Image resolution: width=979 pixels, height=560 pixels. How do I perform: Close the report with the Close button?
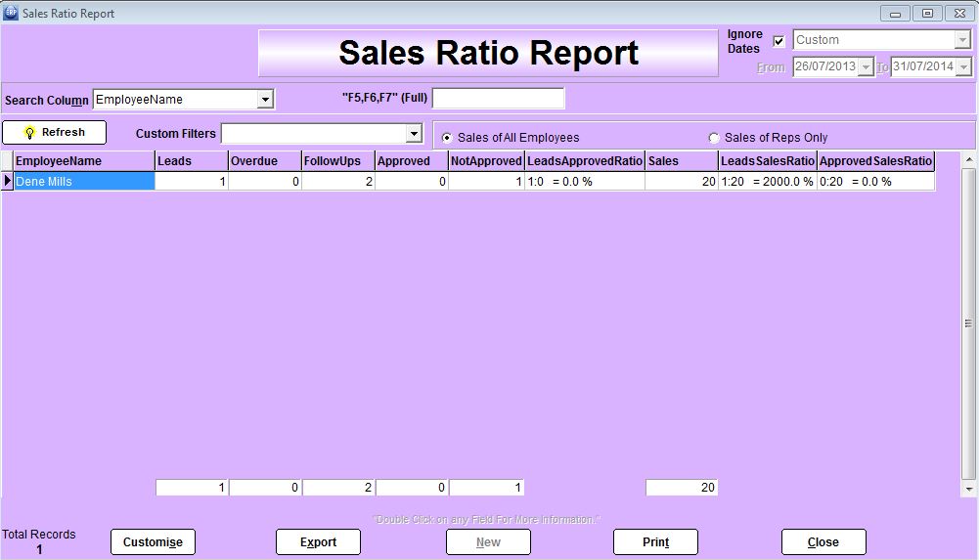click(x=823, y=542)
